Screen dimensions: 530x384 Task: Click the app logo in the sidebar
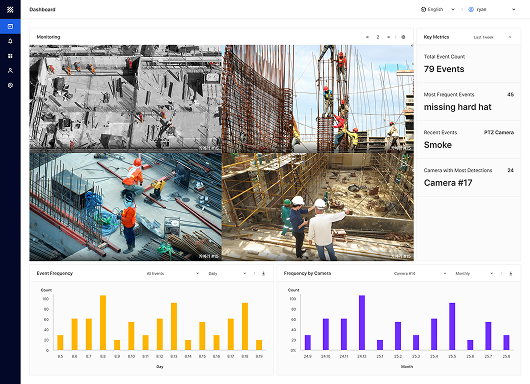(10, 9)
